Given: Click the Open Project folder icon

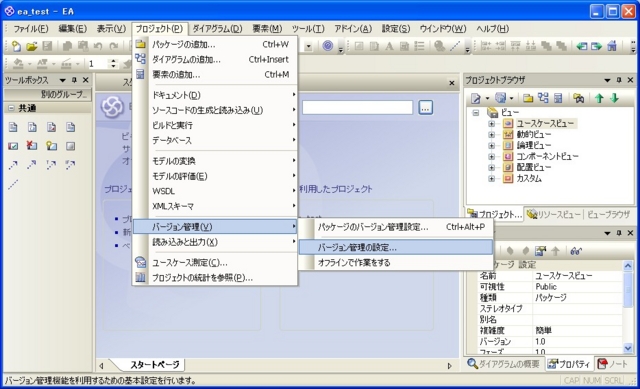Looking at the screenshot, I should click(31, 46).
